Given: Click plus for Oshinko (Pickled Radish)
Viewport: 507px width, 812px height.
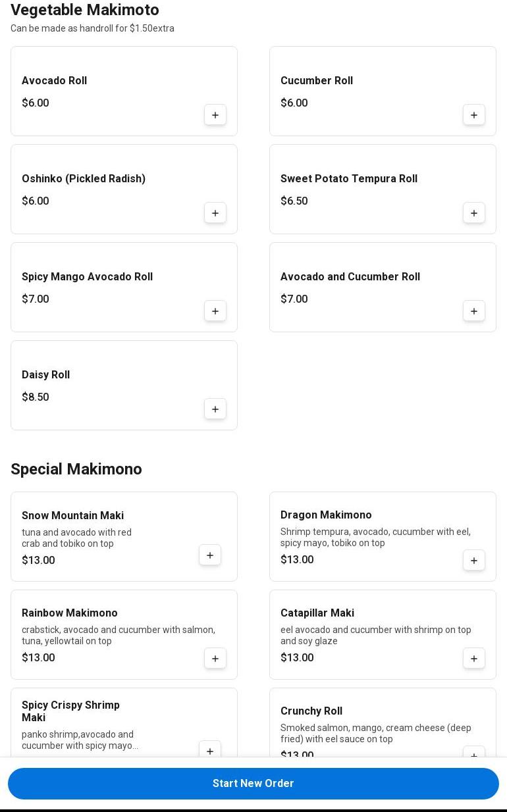Looking at the screenshot, I should point(215,213).
